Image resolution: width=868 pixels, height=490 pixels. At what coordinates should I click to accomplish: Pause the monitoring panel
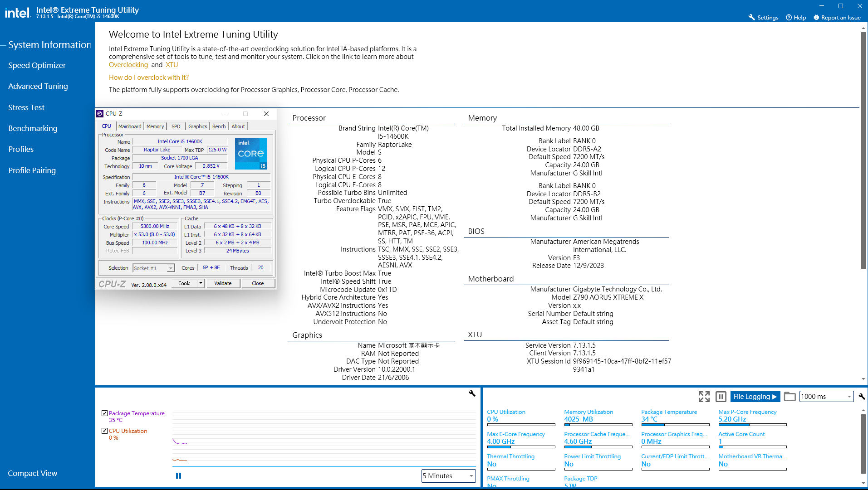721,397
